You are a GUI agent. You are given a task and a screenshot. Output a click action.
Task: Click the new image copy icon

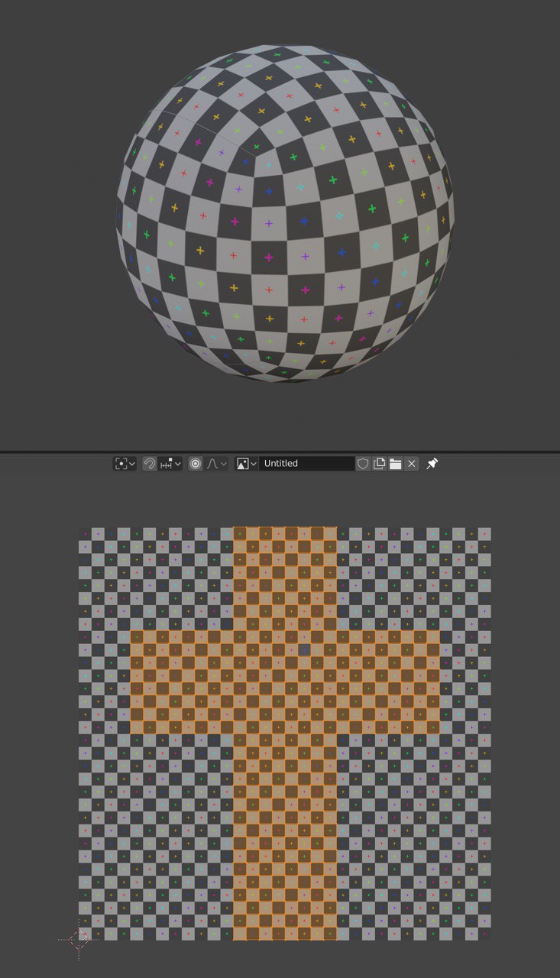[379, 464]
